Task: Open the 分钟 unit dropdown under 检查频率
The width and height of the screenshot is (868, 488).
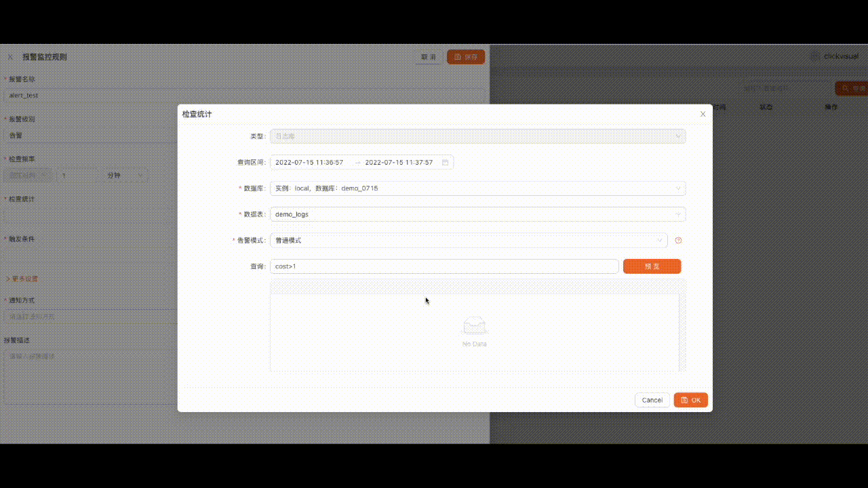Action: pos(125,176)
